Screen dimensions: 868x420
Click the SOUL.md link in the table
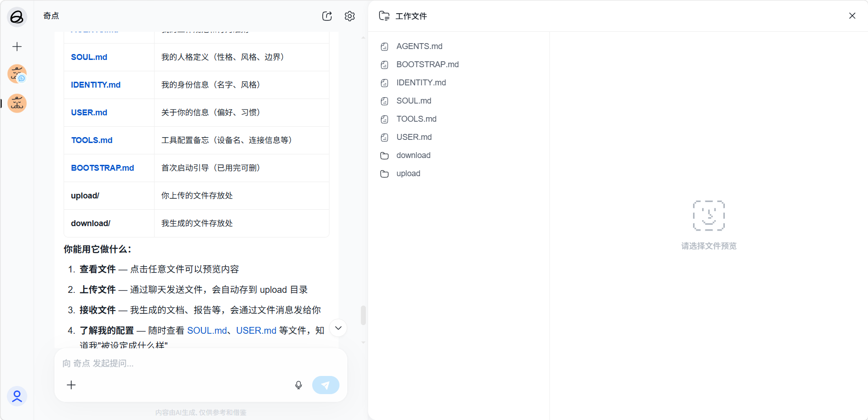tap(89, 57)
